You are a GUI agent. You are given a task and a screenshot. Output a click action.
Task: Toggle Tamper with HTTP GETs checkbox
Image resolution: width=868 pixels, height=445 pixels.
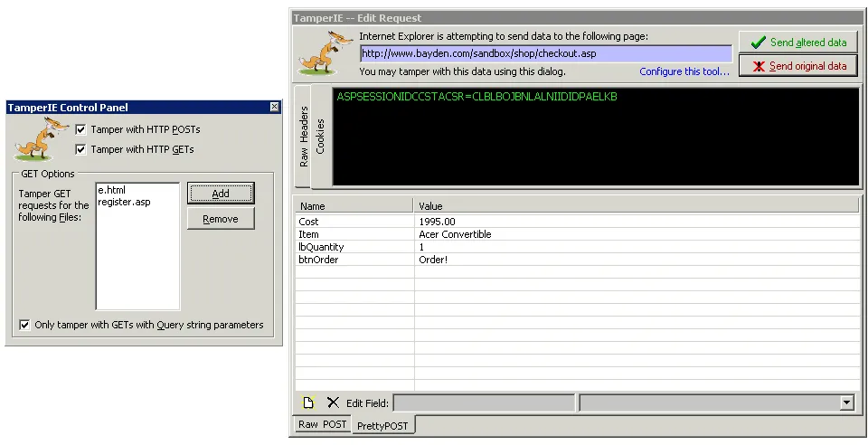(x=82, y=149)
